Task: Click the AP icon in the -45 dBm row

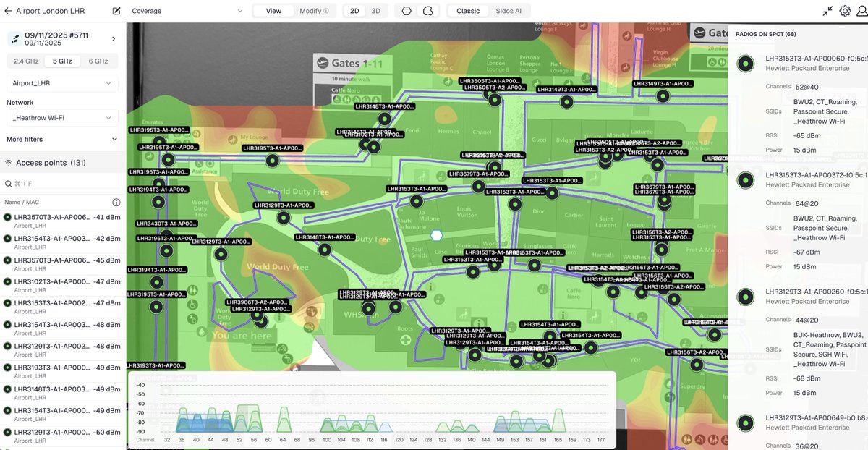Action: point(7,260)
